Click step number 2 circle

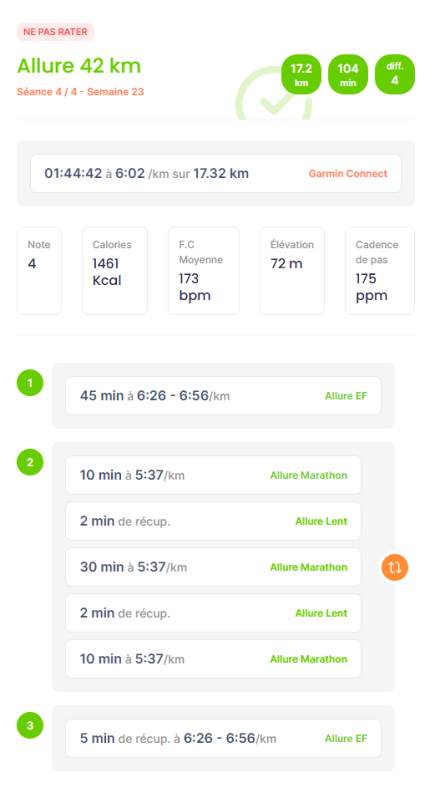(x=30, y=462)
